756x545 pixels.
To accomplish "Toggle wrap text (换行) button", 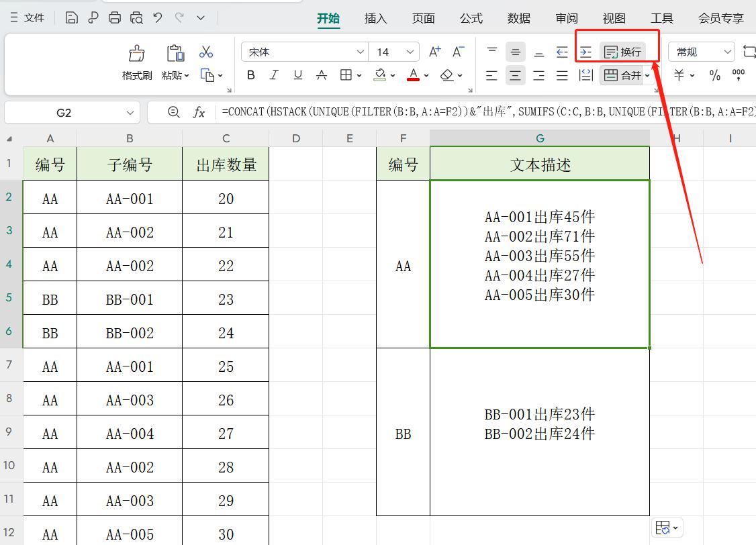I will click(623, 52).
